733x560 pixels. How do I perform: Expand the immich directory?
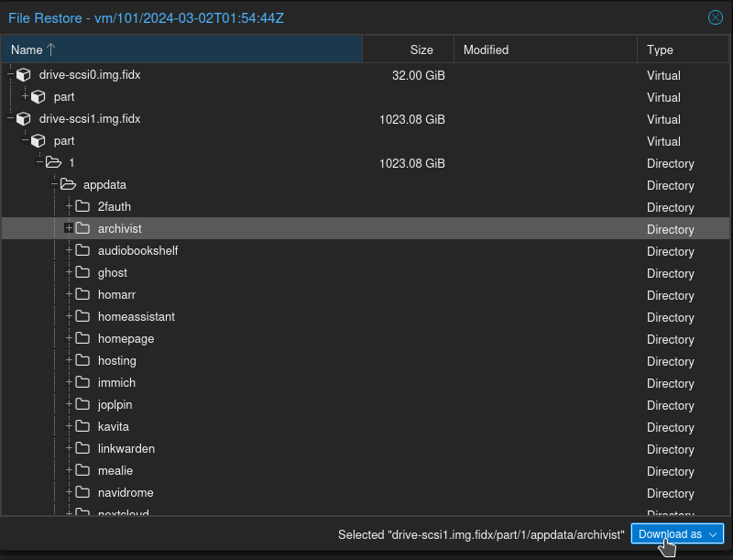[x=69, y=382]
